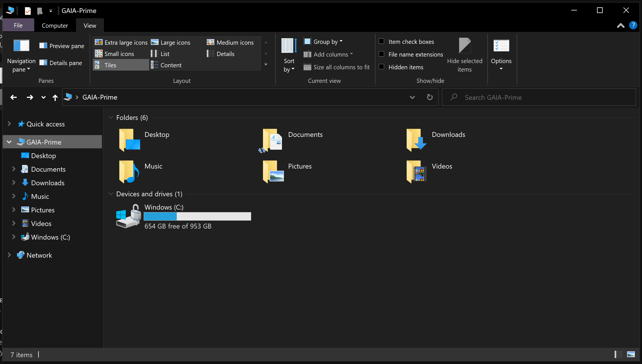
Task: Show Hidden items checkbox
Action: [x=382, y=67]
